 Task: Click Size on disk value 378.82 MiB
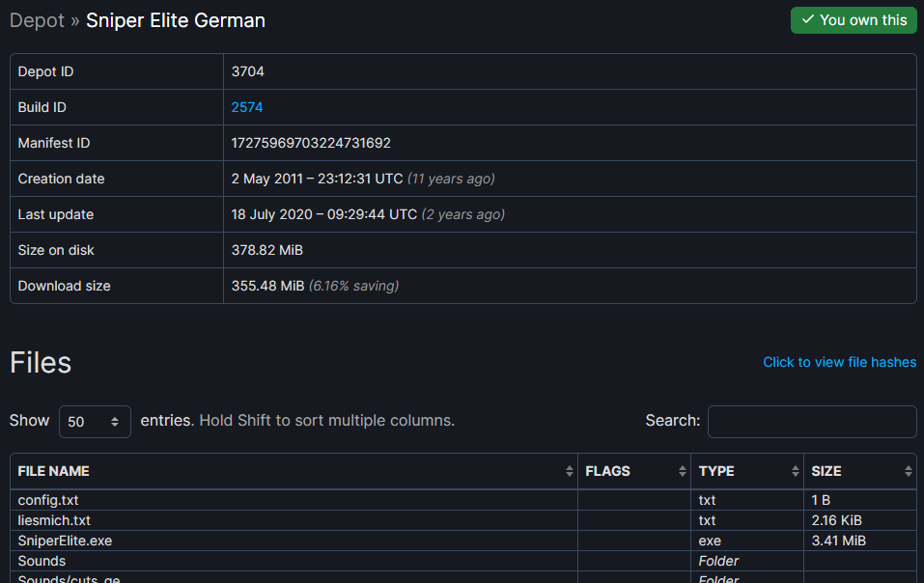[266, 250]
